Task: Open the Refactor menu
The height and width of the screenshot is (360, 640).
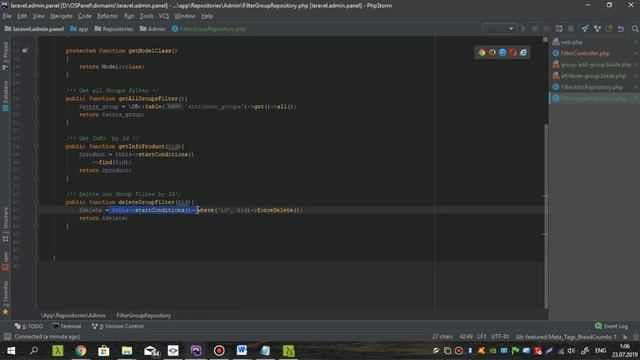Action: click(x=107, y=16)
